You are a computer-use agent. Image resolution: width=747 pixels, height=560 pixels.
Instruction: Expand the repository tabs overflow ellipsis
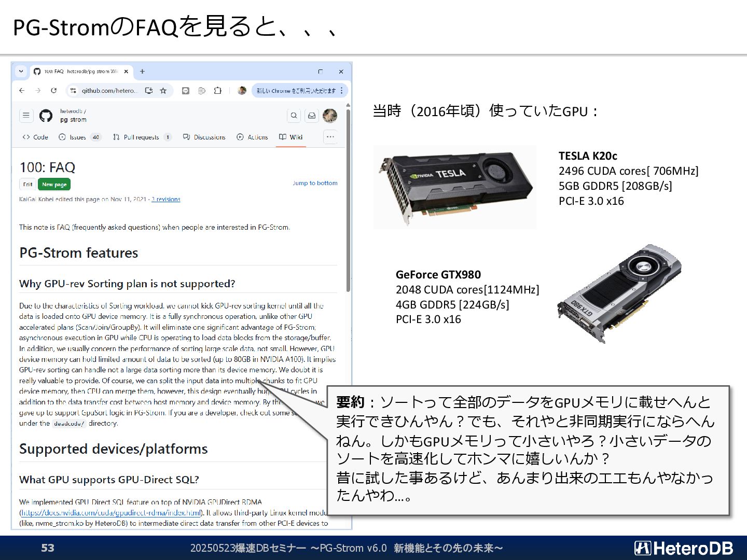330,137
